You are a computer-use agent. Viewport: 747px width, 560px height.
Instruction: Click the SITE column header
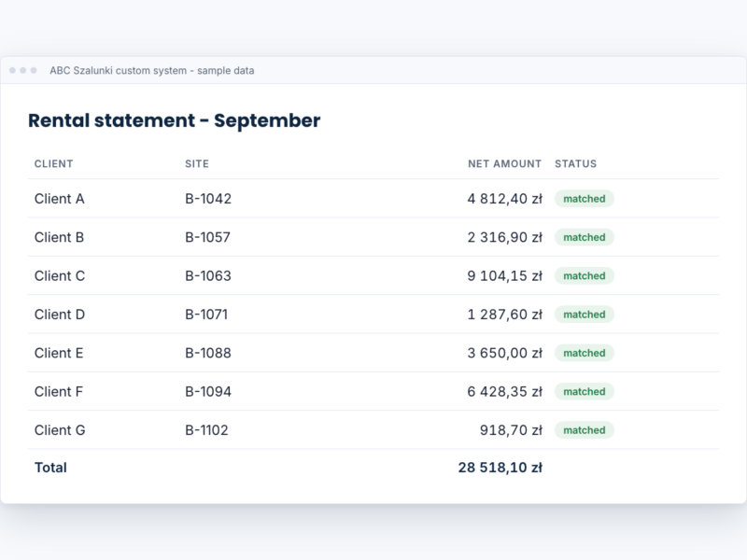pyautogui.click(x=197, y=164)
